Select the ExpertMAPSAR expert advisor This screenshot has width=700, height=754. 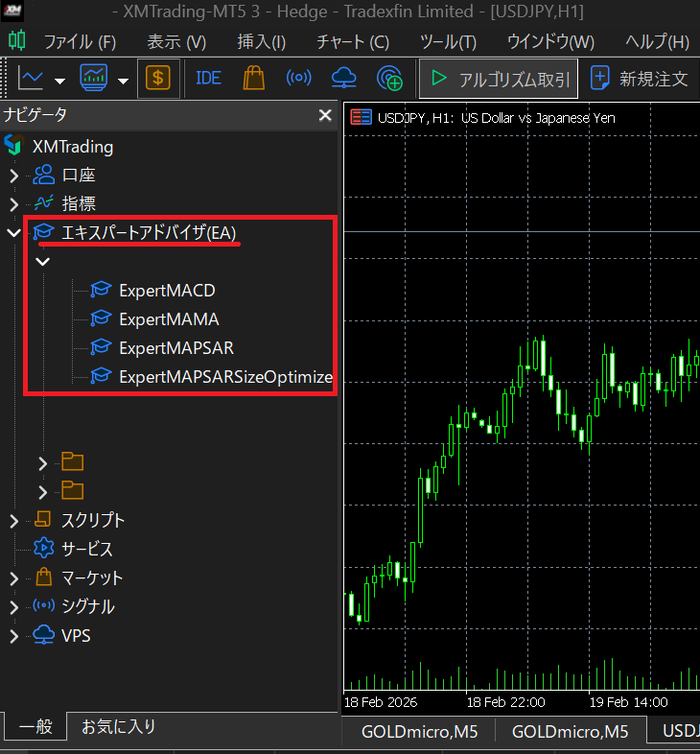[175, 347]
